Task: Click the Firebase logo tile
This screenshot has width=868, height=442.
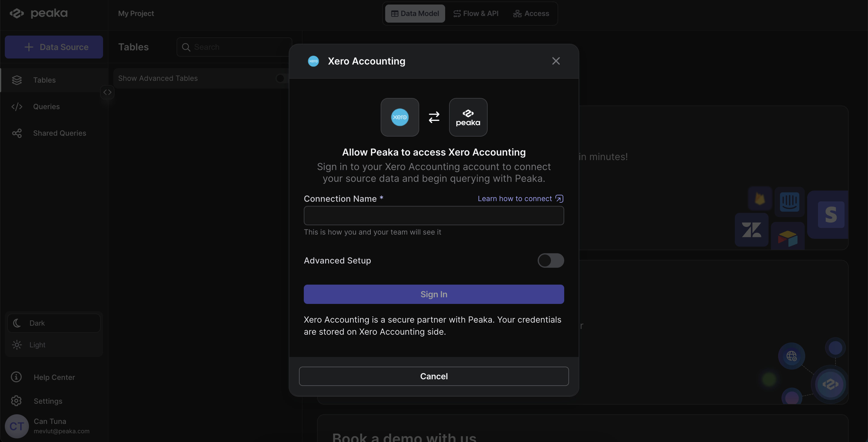Action: 759,198
